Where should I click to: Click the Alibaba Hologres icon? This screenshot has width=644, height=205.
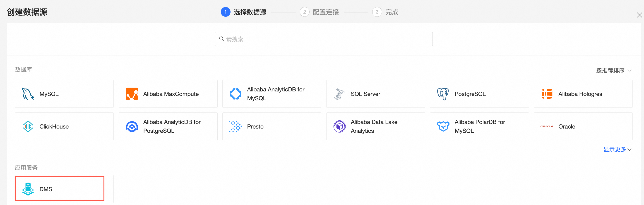click(x=547, y=94)
